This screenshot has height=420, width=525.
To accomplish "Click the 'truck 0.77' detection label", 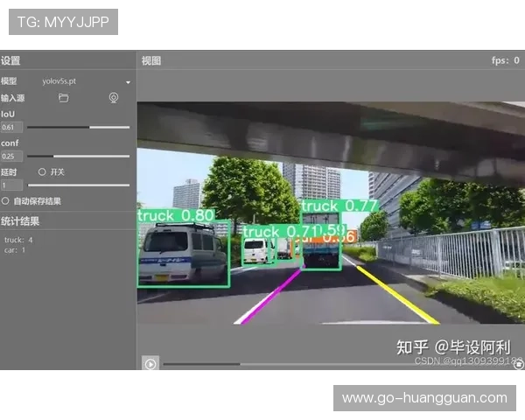I will (339, 206).
